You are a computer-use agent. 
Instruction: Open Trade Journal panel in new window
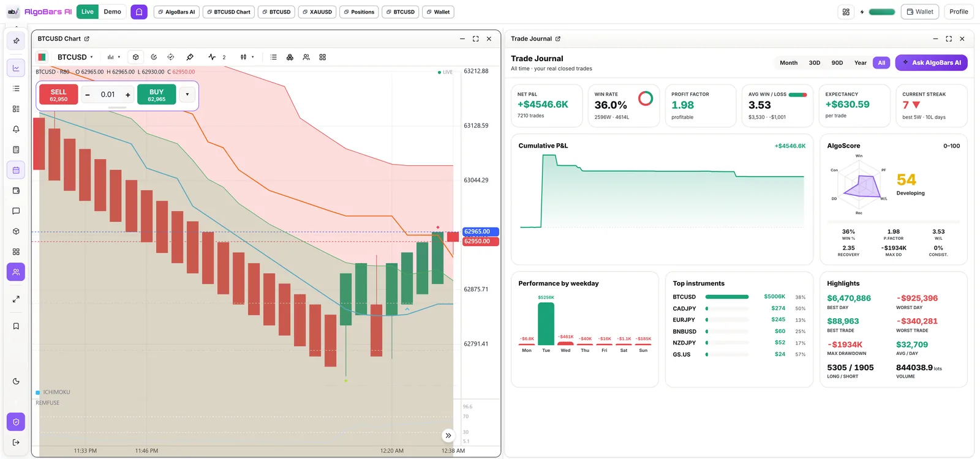coord(558,39)
